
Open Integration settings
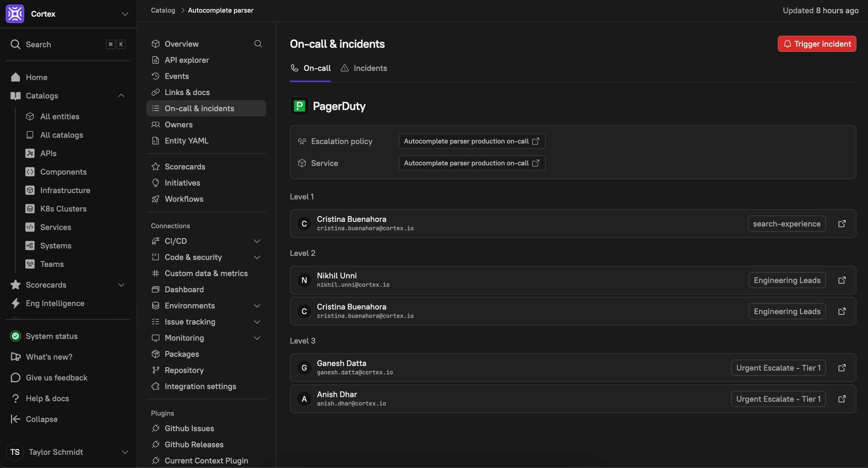tap(200, 386)
